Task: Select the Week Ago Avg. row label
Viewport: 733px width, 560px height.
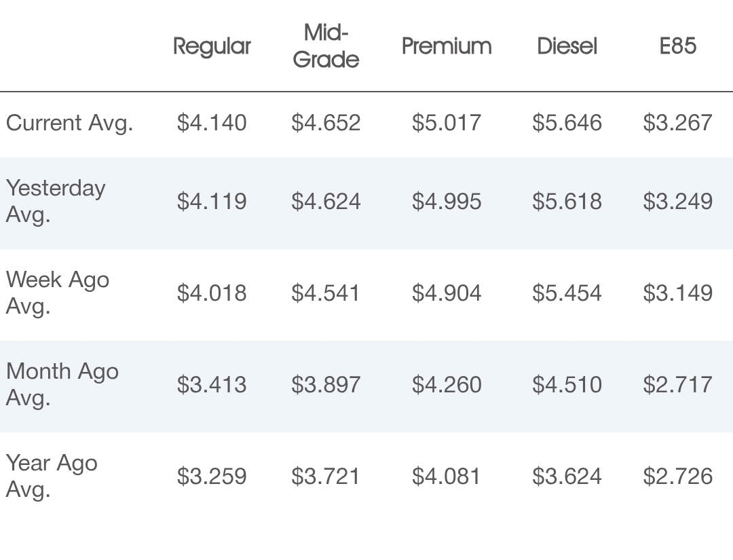Action: click(x=58, y=293)
